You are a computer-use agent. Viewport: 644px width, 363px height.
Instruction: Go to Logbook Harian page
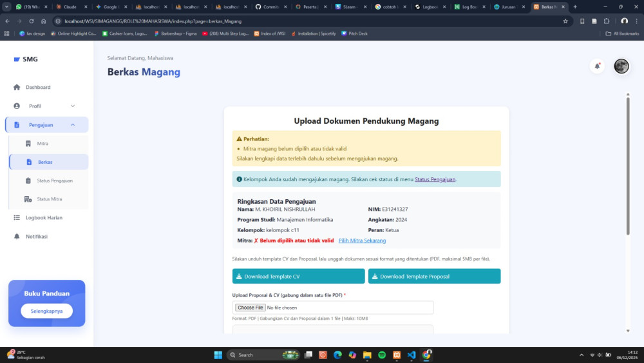44,218
